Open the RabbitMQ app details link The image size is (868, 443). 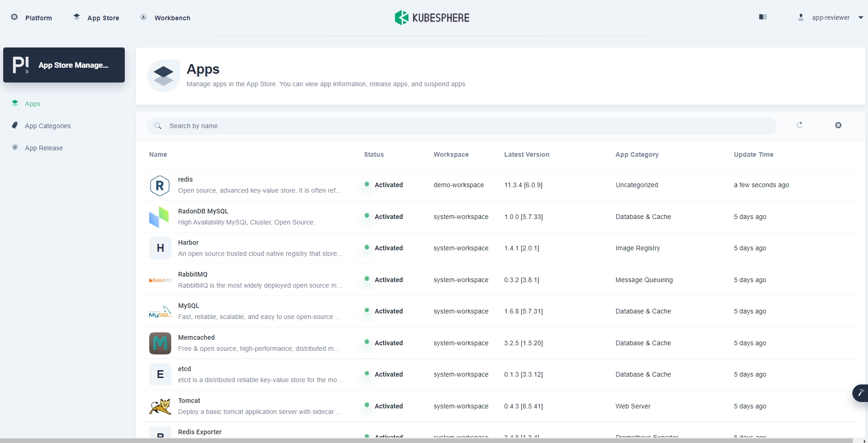point(192,274)
